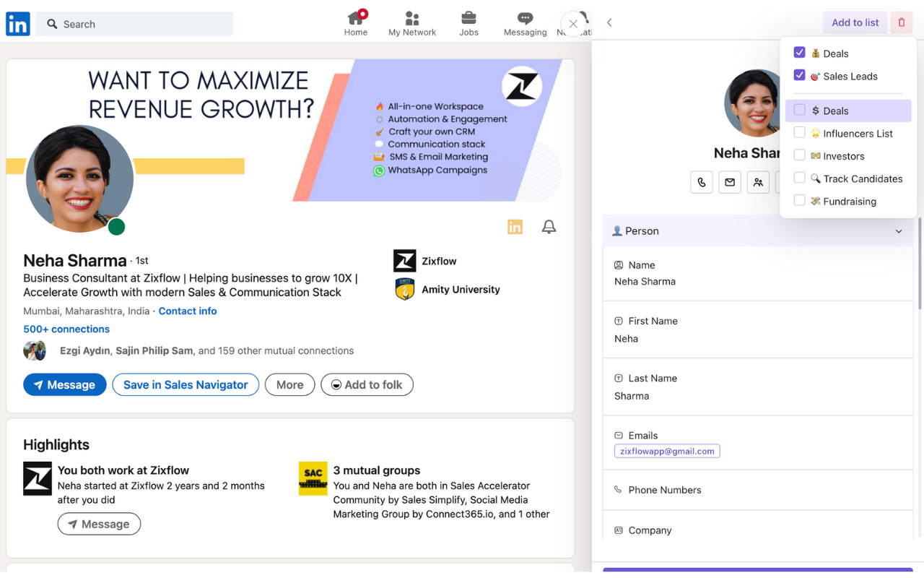924x578 pixels.
Task: Click the phone call icon button
Action: [x=702, y=183]
